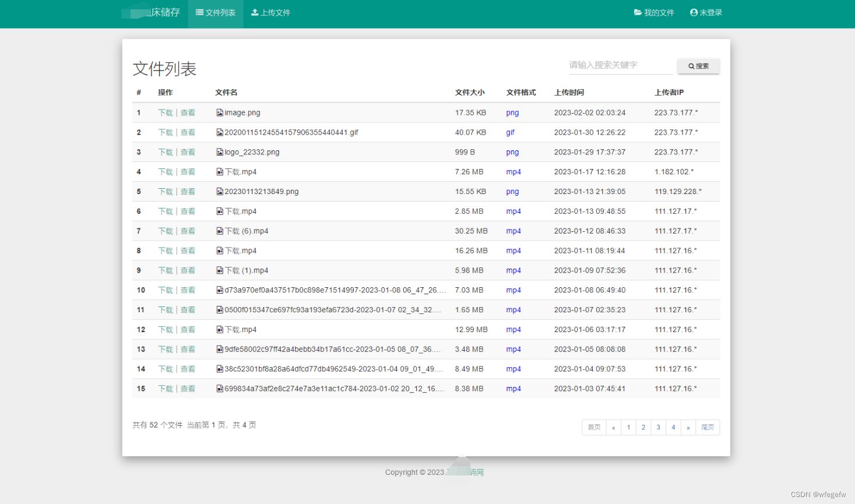The width and height of the screenshot is (855, 504).
Task: Open 我的文件 in the top bar
Action: click(x=654, y=13)
